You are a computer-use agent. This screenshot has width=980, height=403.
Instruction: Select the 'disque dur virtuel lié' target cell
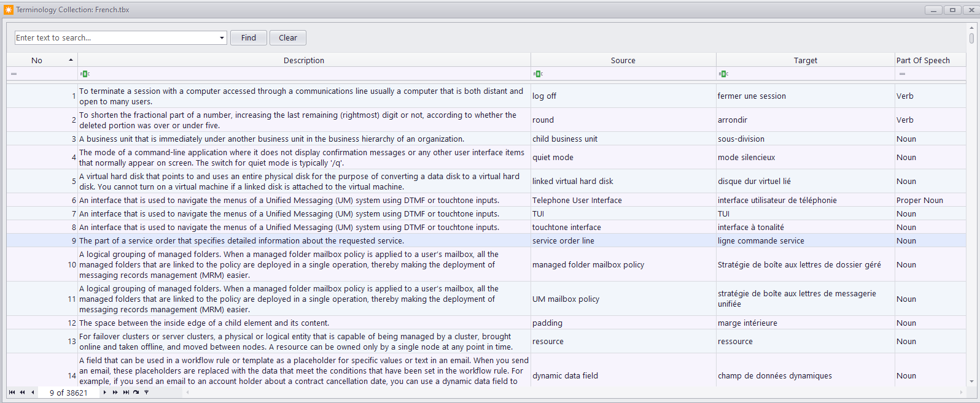point(806,182)
